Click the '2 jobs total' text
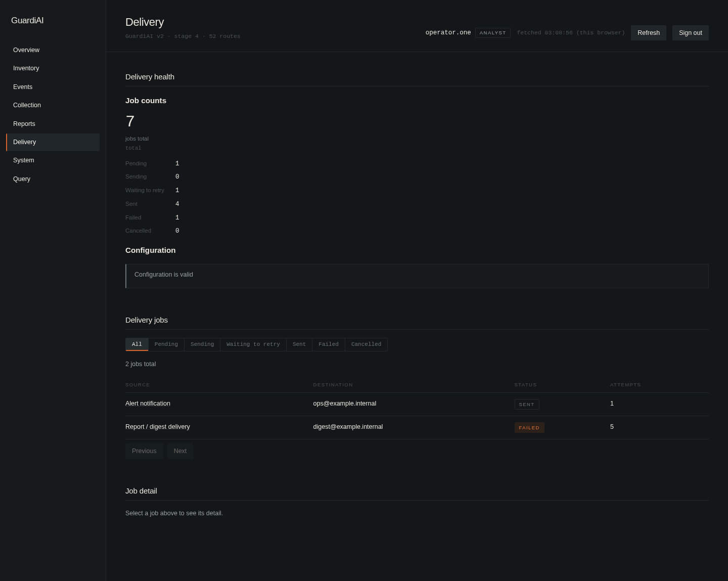Screen dimensions: 728x581 click(x=141, y=364)
